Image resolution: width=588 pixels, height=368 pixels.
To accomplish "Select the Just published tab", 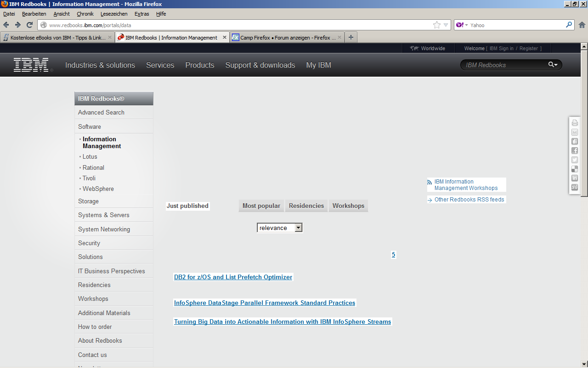I will (187, 206).
